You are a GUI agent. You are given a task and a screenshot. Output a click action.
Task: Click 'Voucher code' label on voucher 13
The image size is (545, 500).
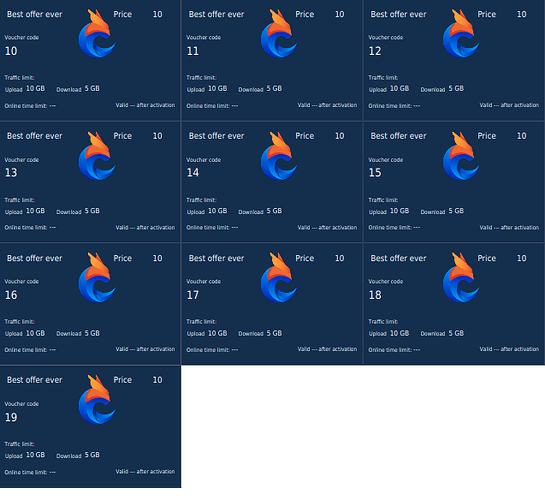click(22, 160)
